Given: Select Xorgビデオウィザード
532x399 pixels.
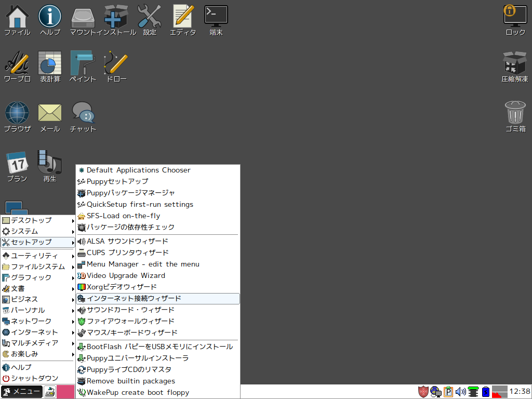Looking at the screenshot, I should tap(158, 287).
